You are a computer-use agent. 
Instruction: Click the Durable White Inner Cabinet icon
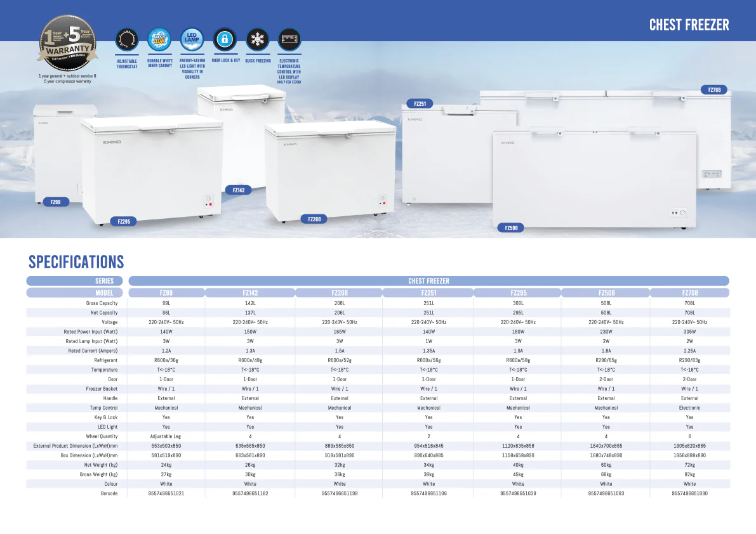tap(159, 39)
